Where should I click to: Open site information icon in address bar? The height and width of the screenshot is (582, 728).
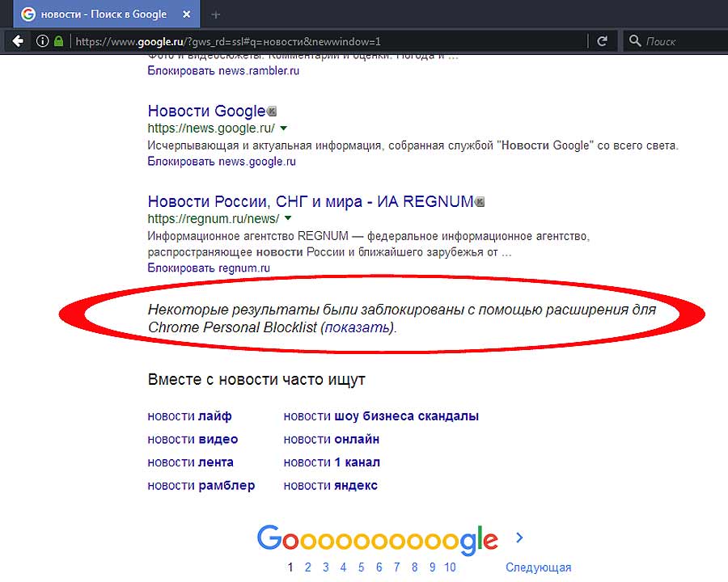point(42,41)
